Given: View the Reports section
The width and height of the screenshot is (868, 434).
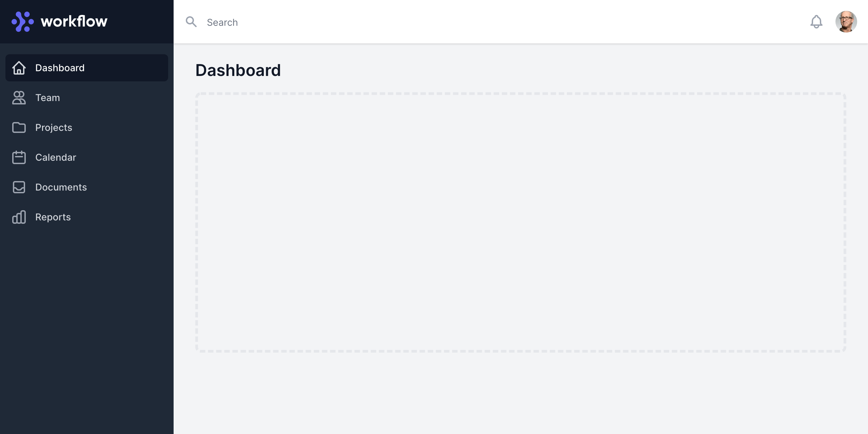Looking at the screenshot, I should tap(53, 217).
